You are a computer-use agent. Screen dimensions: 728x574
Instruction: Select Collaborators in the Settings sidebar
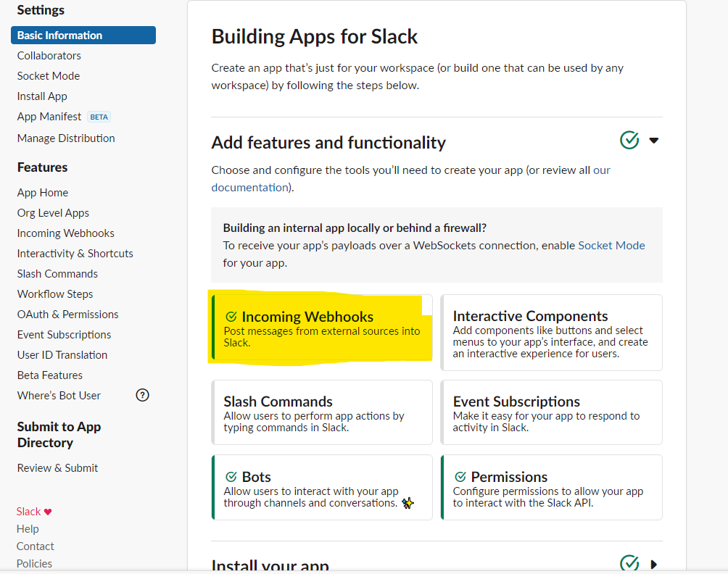[49, 55]
